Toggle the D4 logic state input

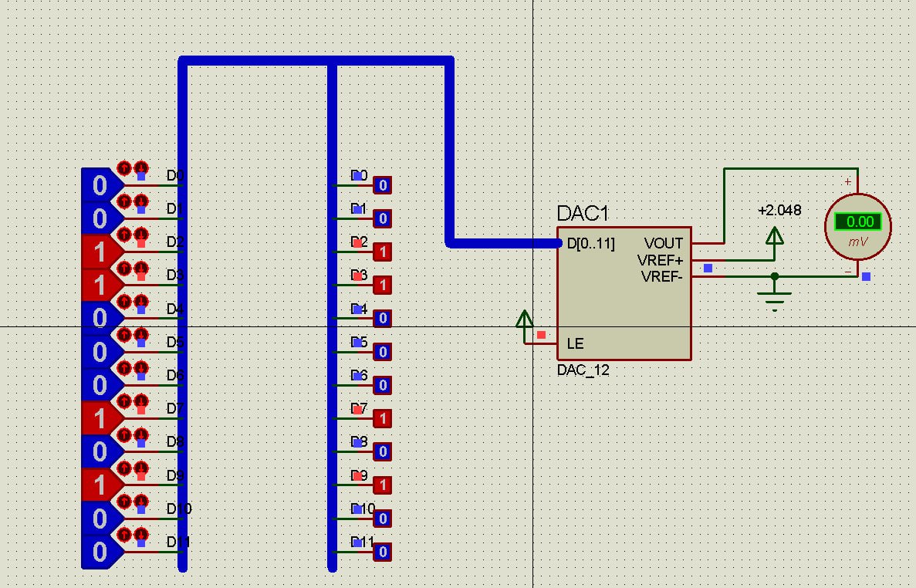click(x=102, y=318)
